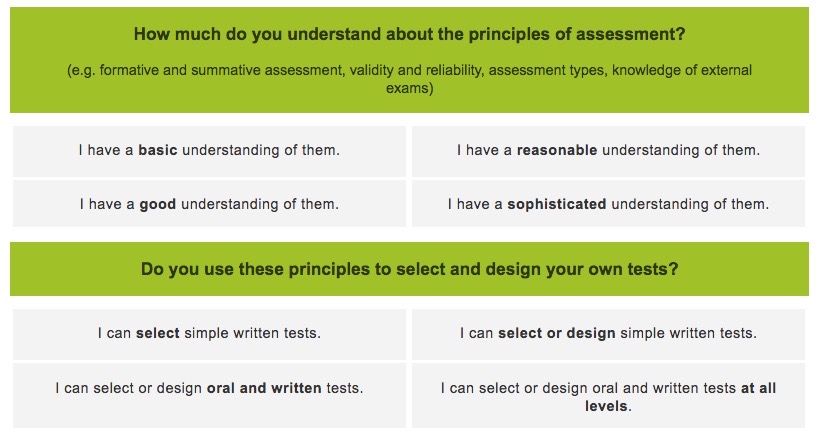Select 'I have a basic understanding' option
The image size is (818, 438).
tap(209, 151)
